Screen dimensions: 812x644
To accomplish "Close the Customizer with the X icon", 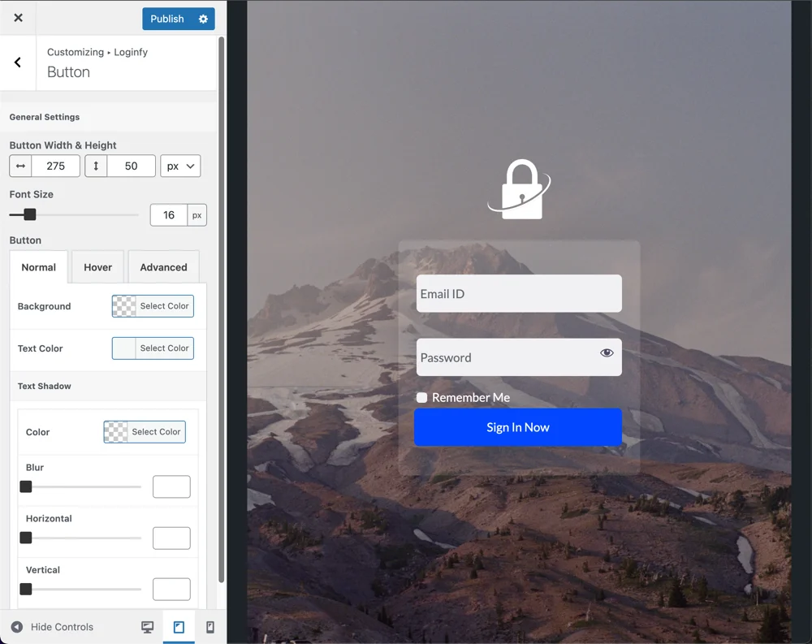I will click(x=18, y=18).
